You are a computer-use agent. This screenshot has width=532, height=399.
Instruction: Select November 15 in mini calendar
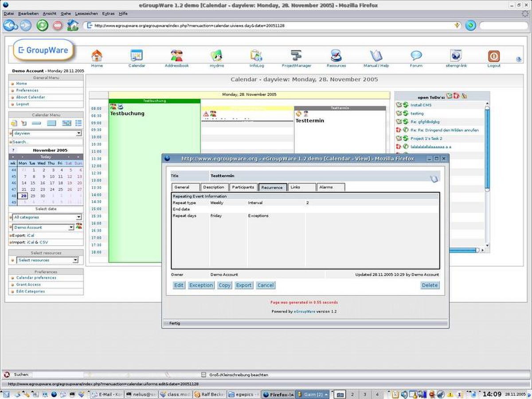pyautogui.click(x=33, y=183)
